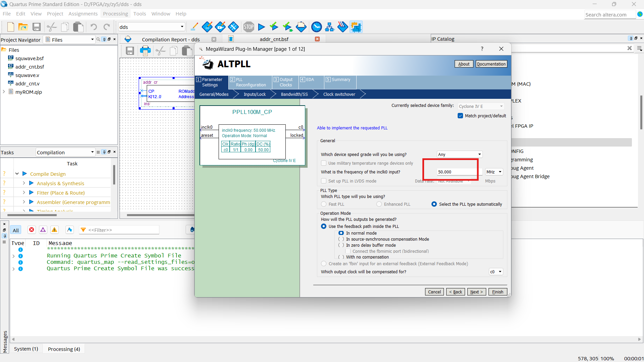This screenshot has width=644, height=362.
Task: Open Cyclone IV E device family dropdown
Action: point(481,106)
